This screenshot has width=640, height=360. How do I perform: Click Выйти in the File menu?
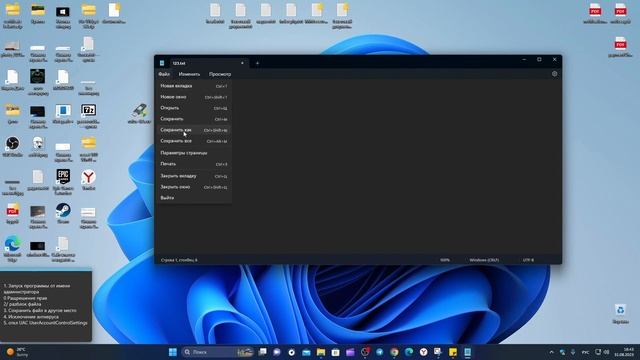coord(194,198)
